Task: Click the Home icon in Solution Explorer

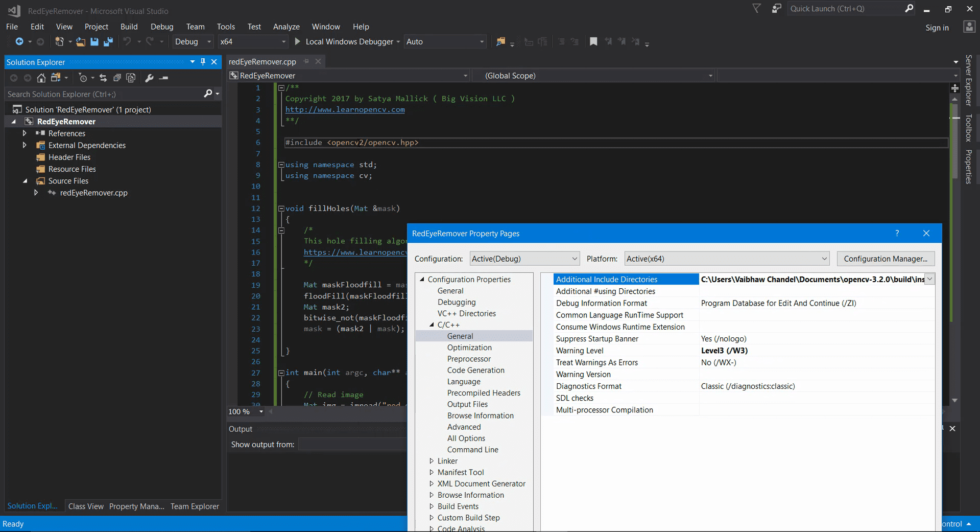Action: 41,78
